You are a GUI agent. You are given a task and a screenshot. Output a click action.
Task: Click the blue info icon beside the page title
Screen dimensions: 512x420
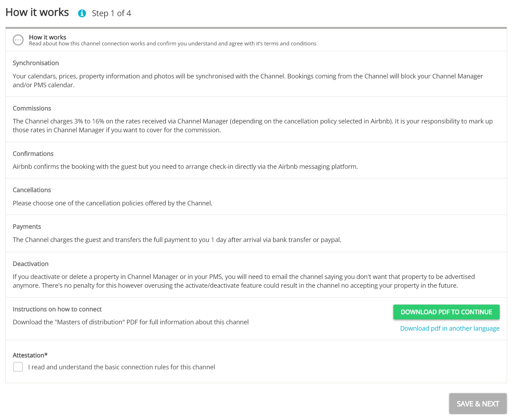click(82, 13)
